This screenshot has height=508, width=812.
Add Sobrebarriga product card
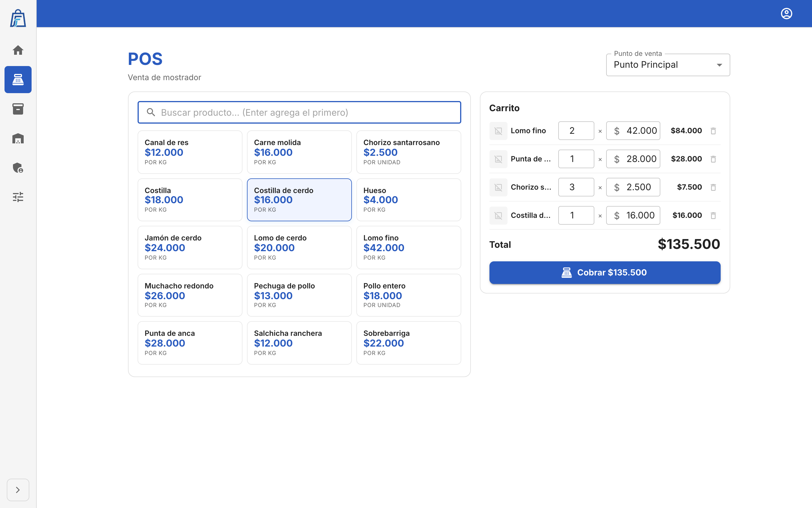(409, 343)
